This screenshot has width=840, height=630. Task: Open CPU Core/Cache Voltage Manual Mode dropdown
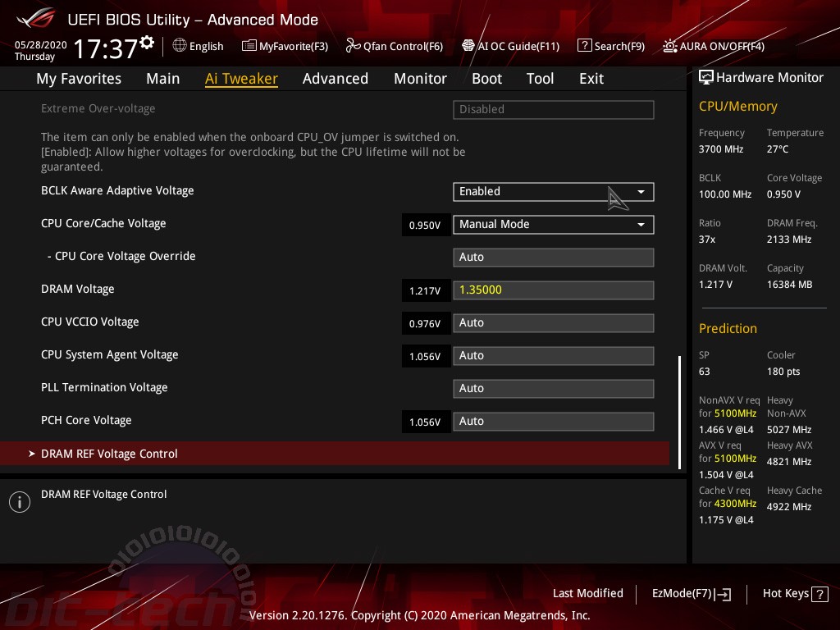tap(554, 225)
